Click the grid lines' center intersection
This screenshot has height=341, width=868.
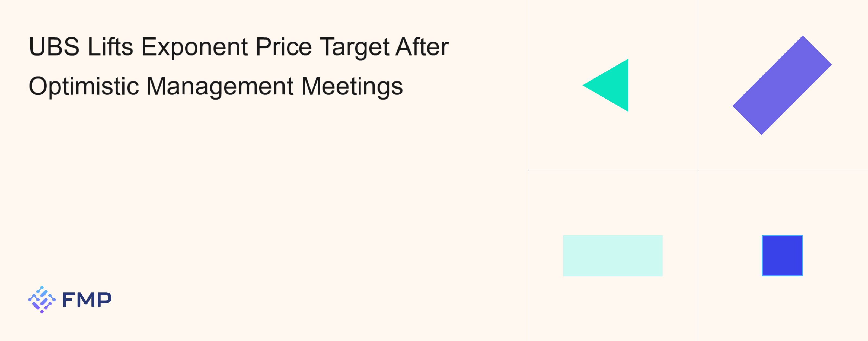click(x=698, y=171)
